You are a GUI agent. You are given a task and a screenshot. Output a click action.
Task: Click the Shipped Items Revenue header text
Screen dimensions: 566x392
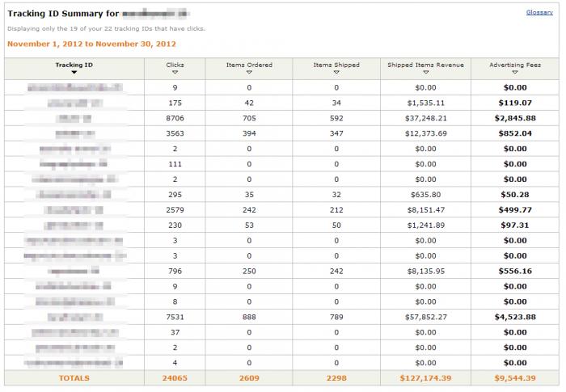(x=425, y=65)
